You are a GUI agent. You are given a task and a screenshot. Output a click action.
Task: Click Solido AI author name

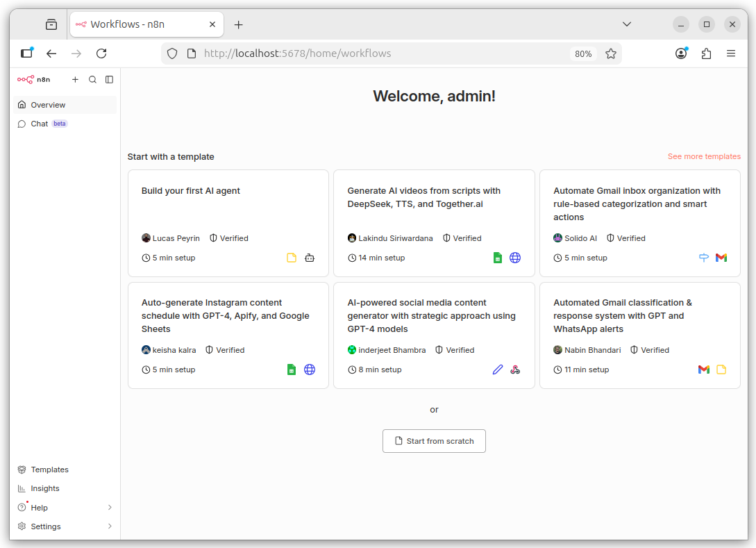point(580,238)
